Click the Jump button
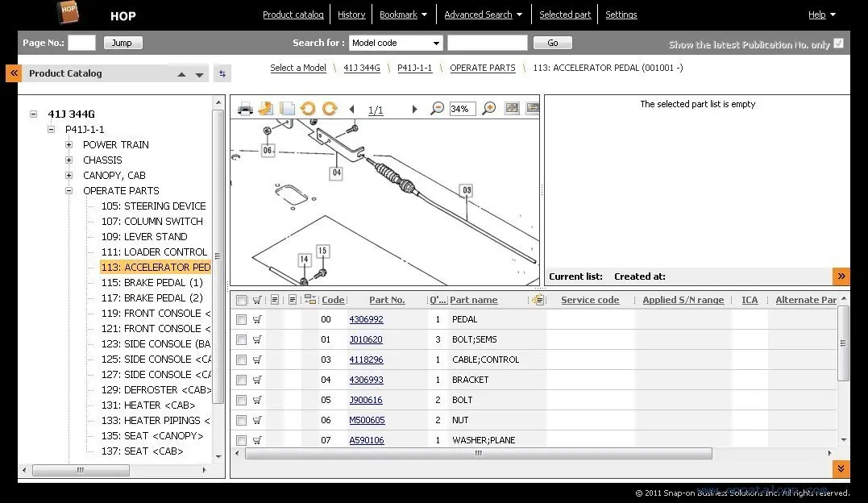 click(x=123, y=43)
